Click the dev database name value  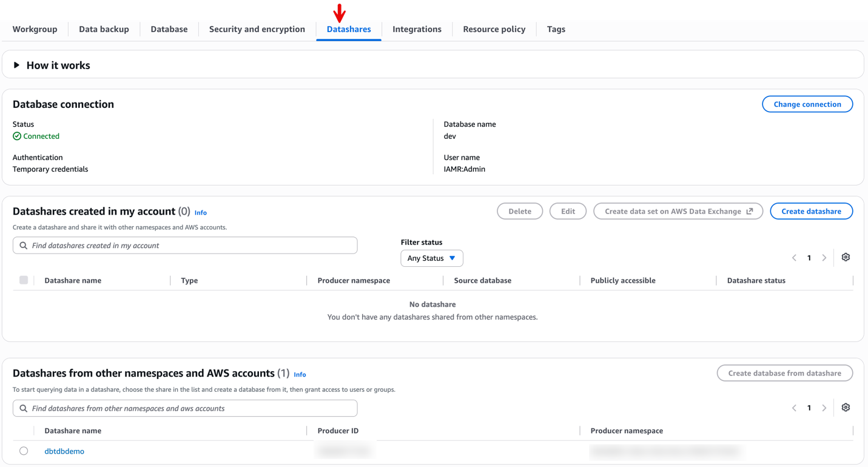coord(449,136)
